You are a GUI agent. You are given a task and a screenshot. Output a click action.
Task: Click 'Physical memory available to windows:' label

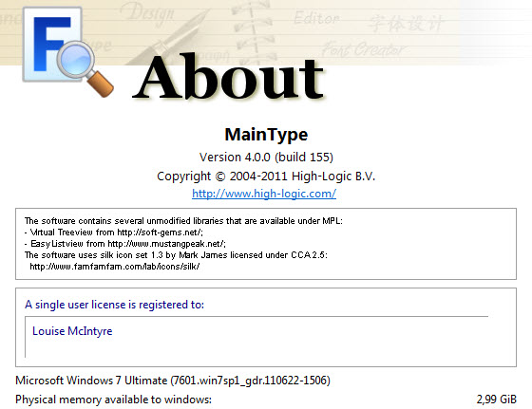[113, 400]
